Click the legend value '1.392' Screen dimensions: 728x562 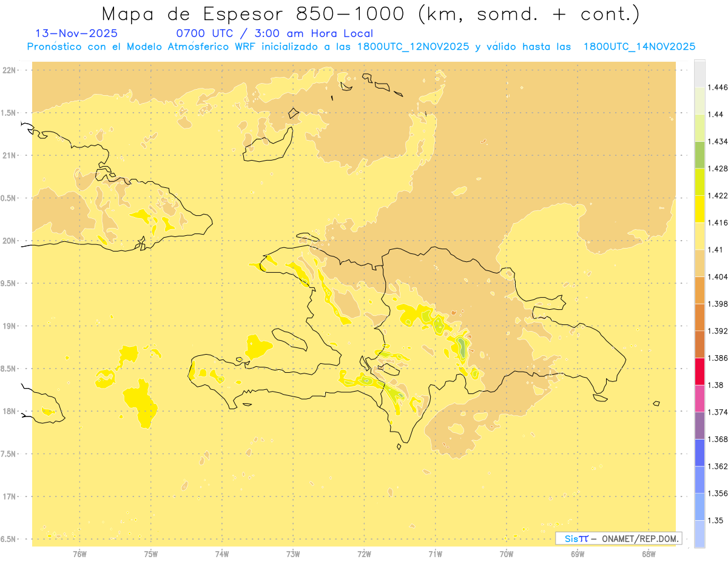point(718,331)
